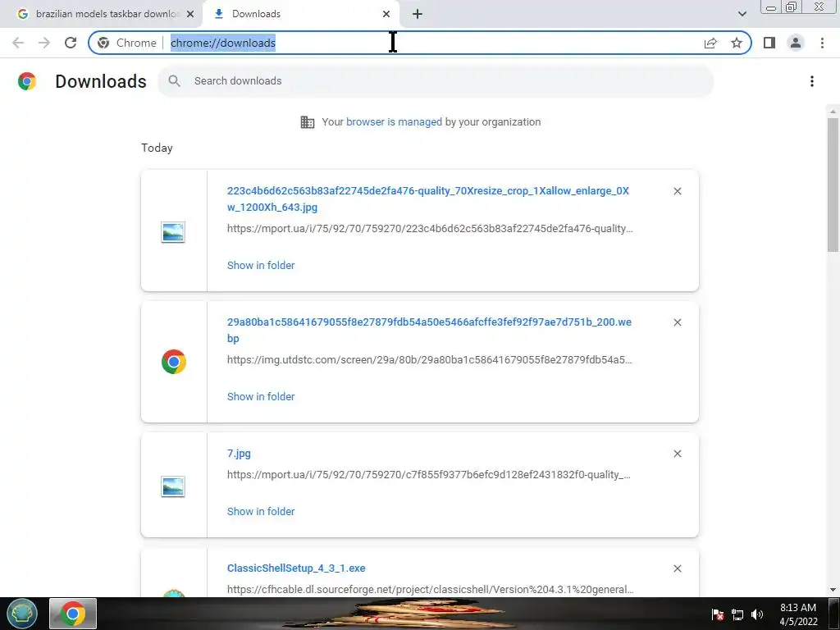Bookmark this tab with the star icon

(737, 43)
